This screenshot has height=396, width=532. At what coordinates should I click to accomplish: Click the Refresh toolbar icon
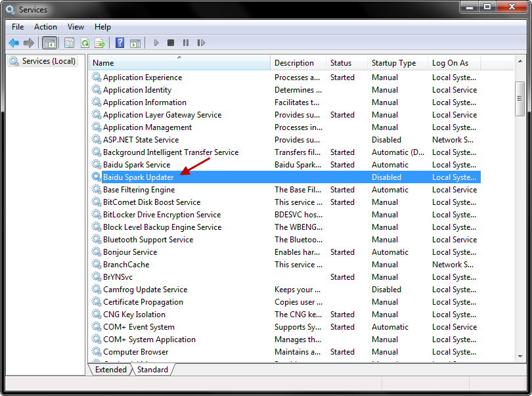[85, 43]
